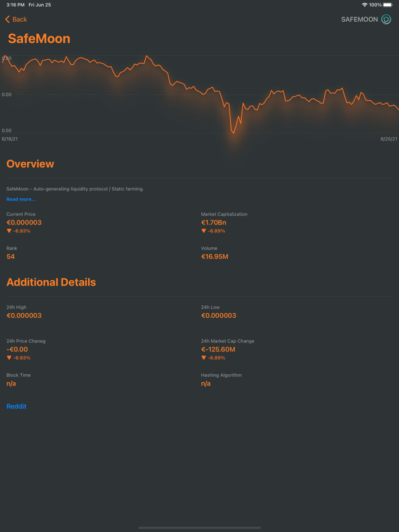Click the Overview section heading
The width and height of the screenshot is (399, 532).
(x=30, y=163)
